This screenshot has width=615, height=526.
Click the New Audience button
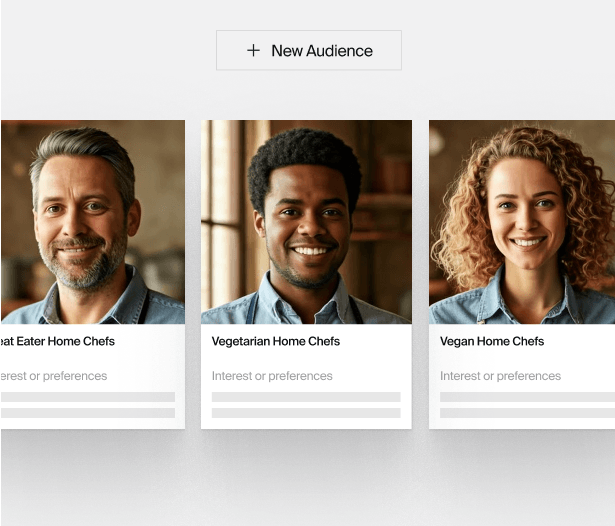[x=309, y=50]
